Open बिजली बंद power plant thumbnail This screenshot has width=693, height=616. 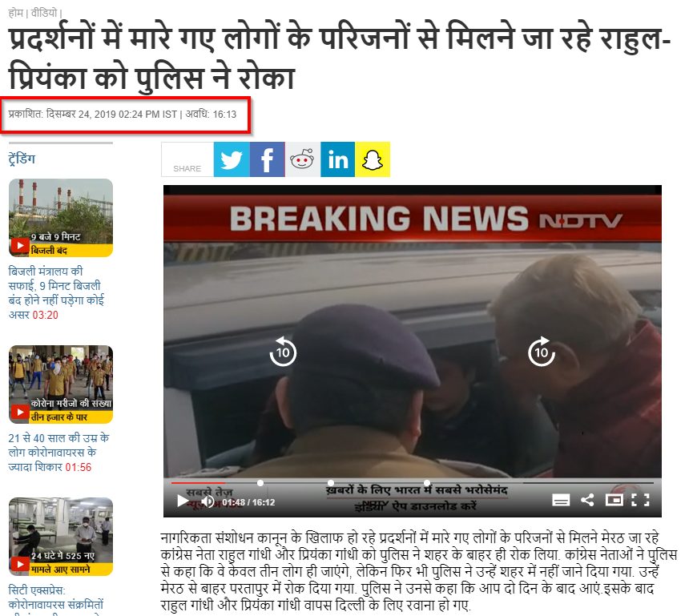point(61,218)
